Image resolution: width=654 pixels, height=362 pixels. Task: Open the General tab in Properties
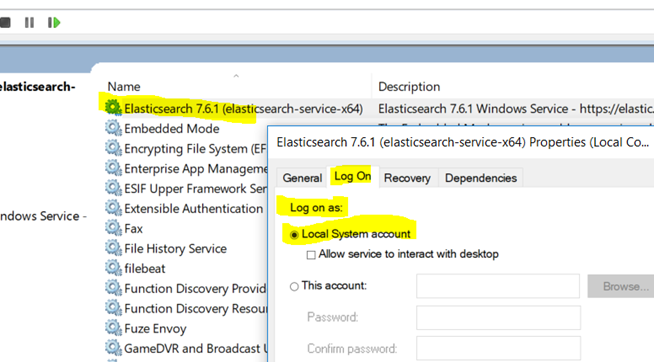pos(302,178)
